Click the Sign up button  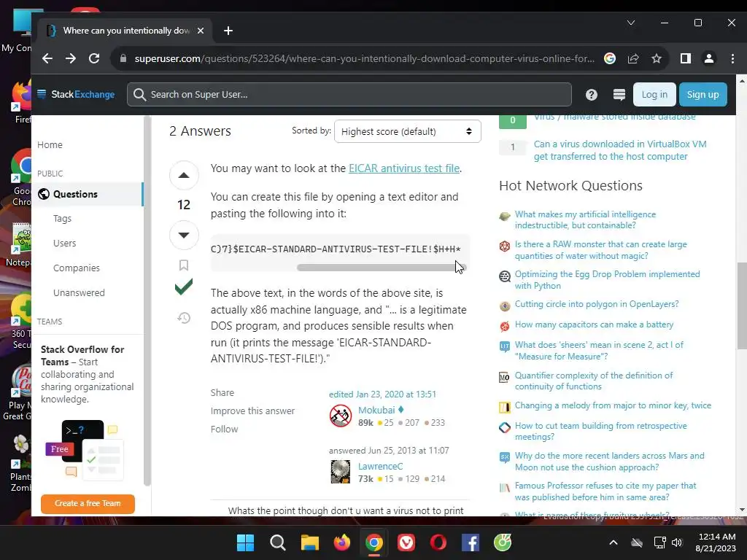[703, 94]
